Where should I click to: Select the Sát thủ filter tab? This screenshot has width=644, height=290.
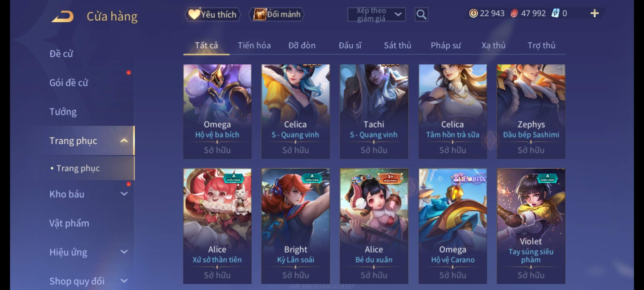click(397, 45)
